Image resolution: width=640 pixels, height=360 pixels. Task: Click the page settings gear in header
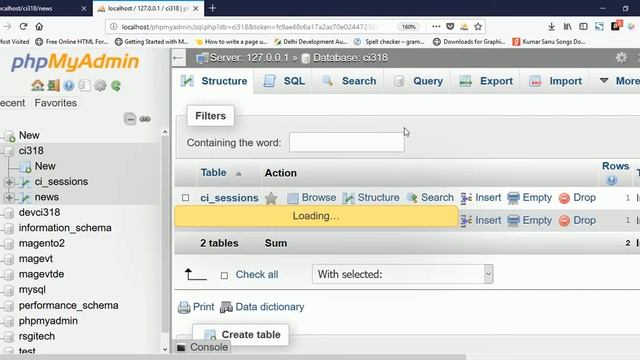point(621,58)
